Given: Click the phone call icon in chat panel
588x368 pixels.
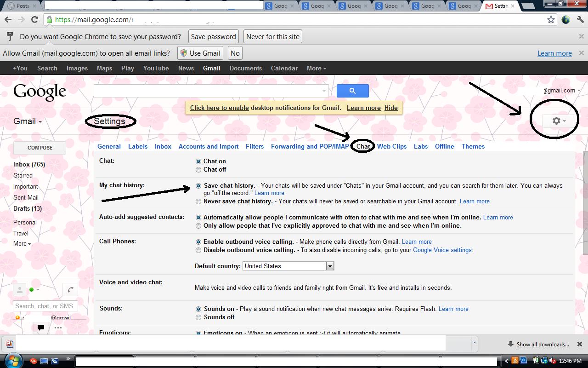Looking at the screenshot, I should [x=70, y=290].
